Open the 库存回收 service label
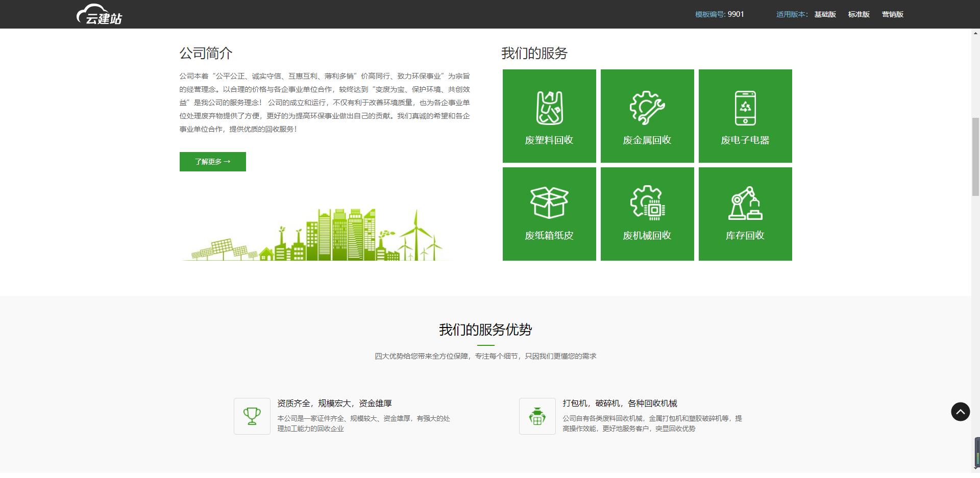The image size is (980, 478). (x=745, y=236)
